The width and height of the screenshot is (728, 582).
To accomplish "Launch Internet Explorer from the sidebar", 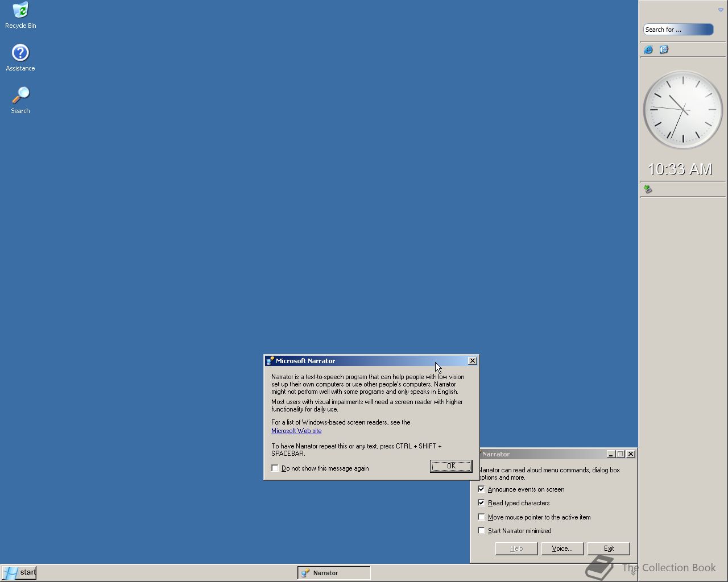I will pyautogui.click(x=648, y=49).
